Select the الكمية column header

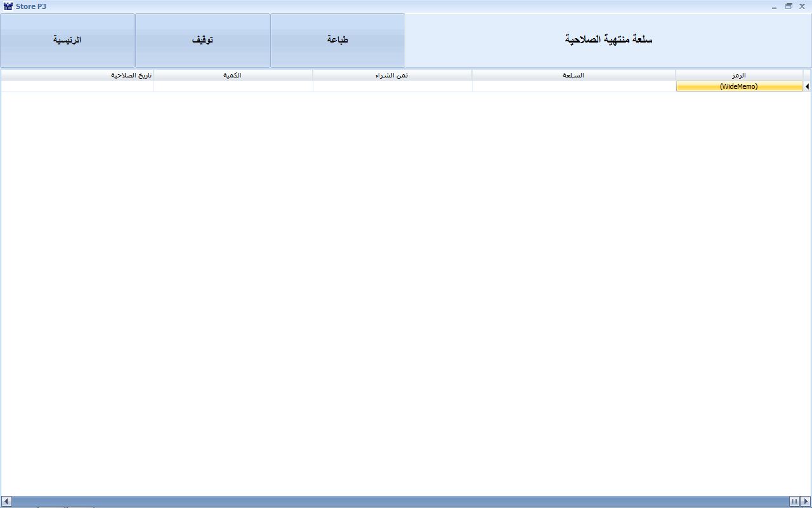coord(233,75)
